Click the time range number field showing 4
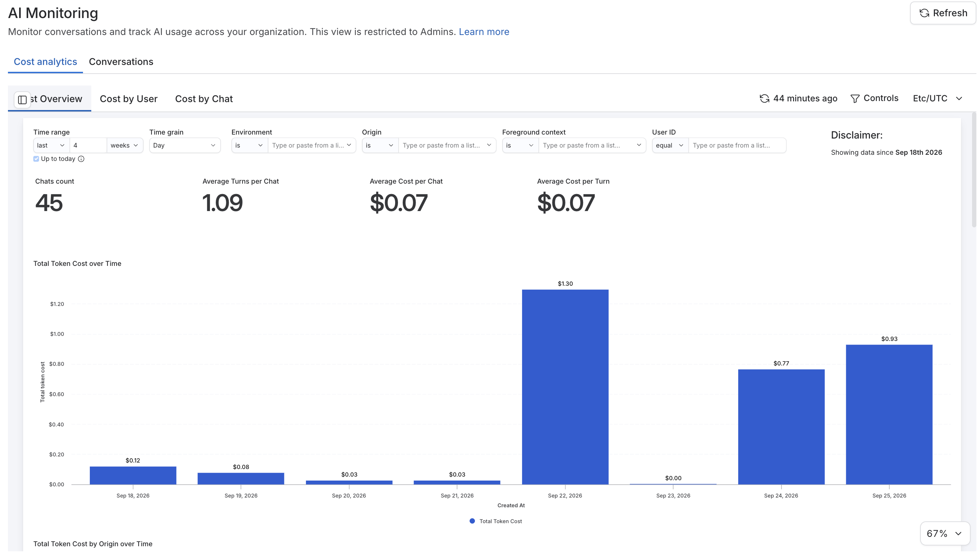The image size is (980, 552). (88, 145)
